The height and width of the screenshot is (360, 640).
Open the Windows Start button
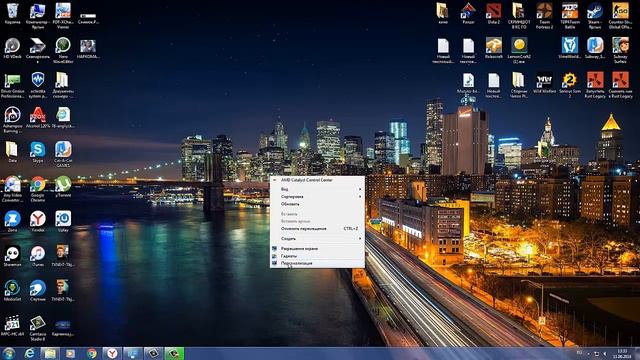pos(9,353)
